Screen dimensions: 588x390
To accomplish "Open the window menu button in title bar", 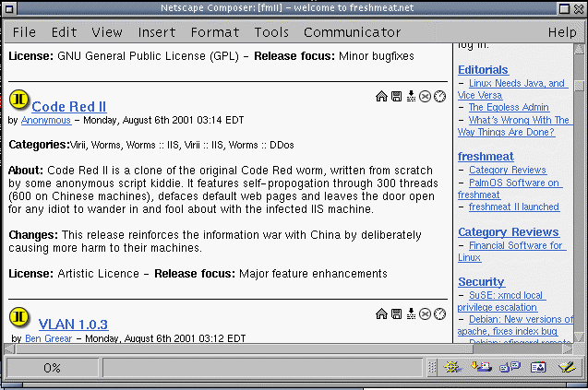I will [x=9, y=8].
